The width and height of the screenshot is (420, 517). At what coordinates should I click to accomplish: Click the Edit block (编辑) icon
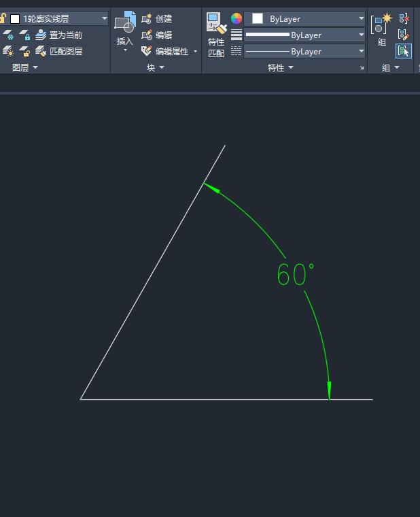[x=147, y=35]
